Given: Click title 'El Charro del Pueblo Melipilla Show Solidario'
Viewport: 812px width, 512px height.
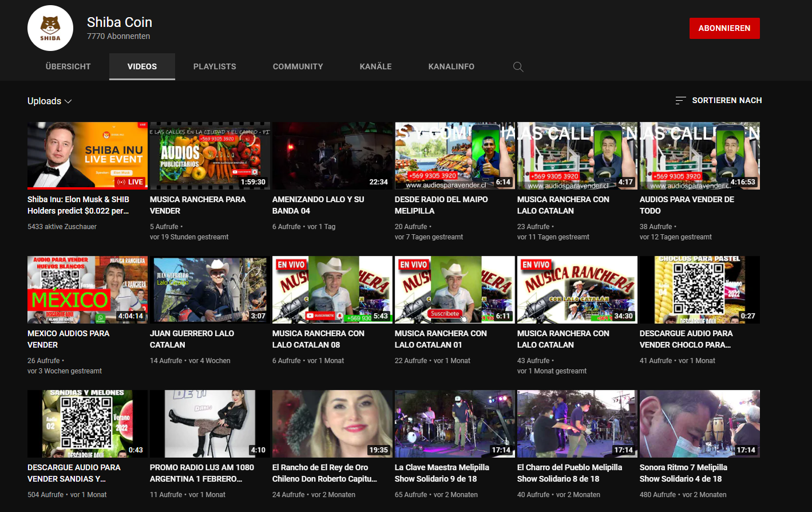Looking at the screenshot, I should point(569,473).
